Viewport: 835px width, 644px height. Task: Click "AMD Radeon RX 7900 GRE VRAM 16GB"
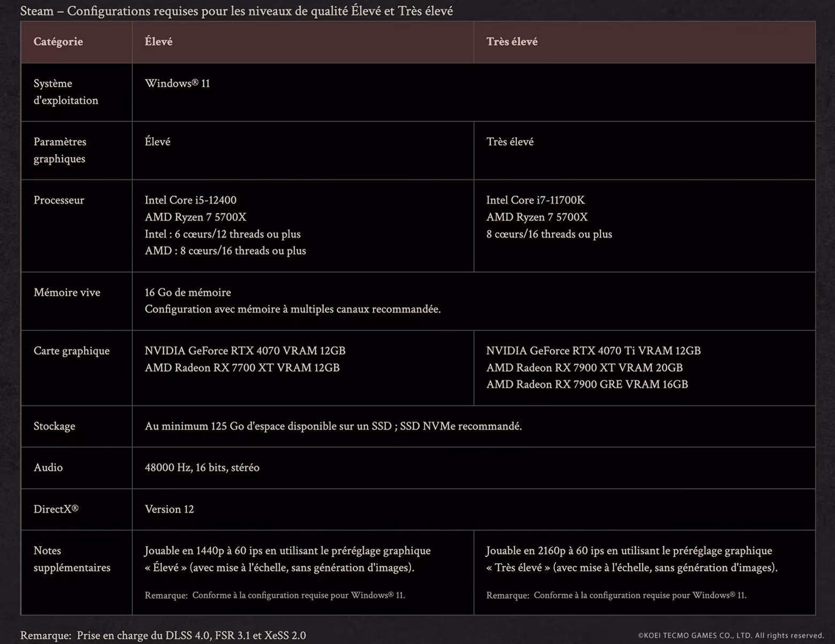click(587, 385)
